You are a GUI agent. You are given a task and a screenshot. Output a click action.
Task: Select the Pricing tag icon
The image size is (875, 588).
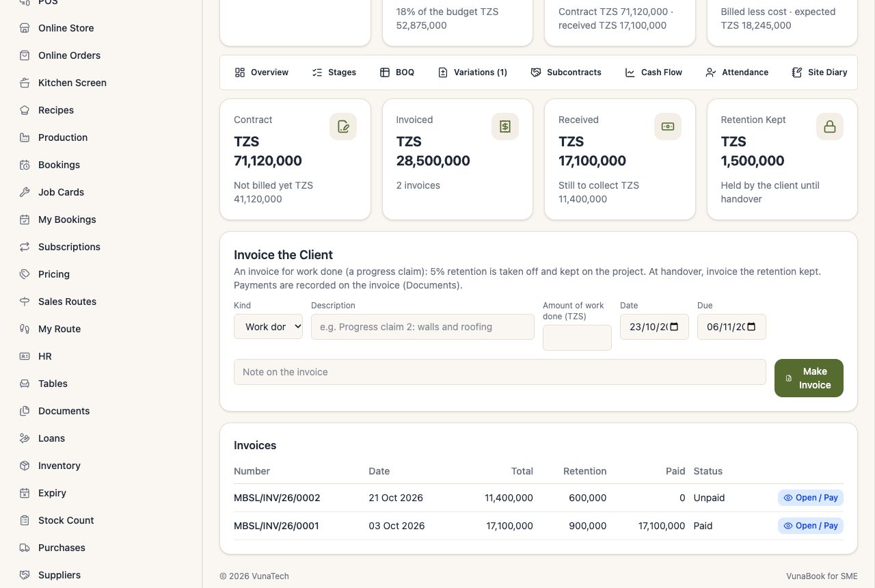[x=25, y=274]
